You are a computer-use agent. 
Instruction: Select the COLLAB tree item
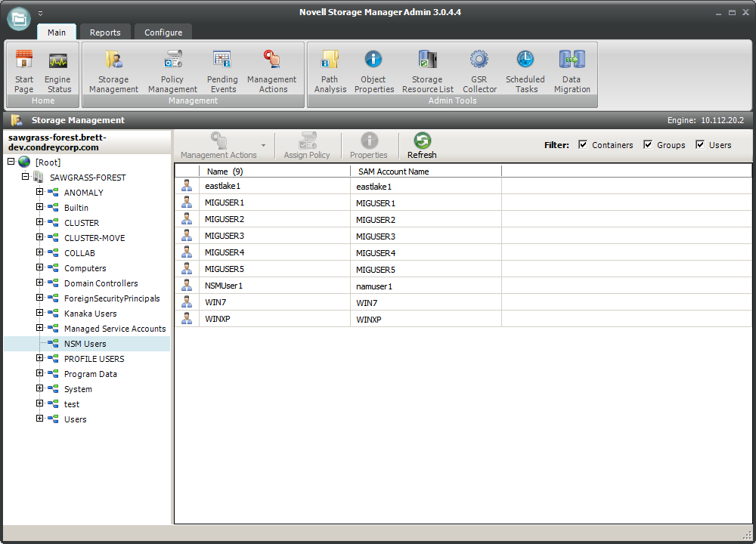[x=79, y=253]
